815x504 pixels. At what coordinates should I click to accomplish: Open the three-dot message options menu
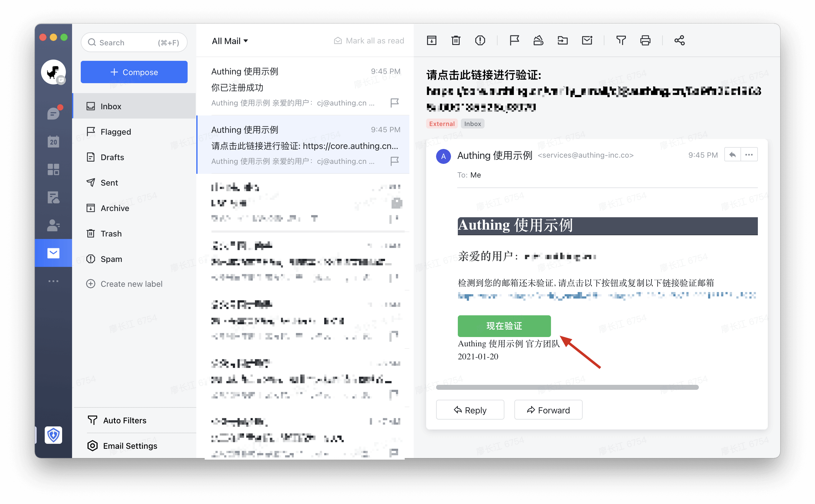pyautogui.click(x=749, y=155)
